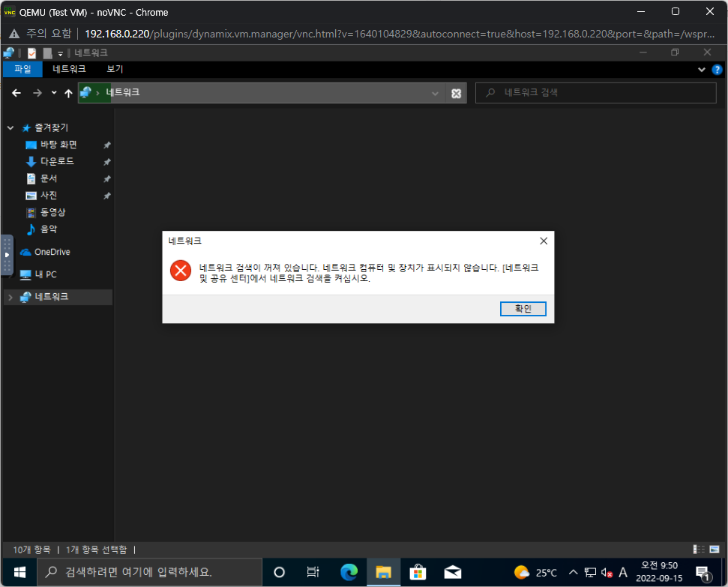Open 사진 in the sidebar

(48, 196)
